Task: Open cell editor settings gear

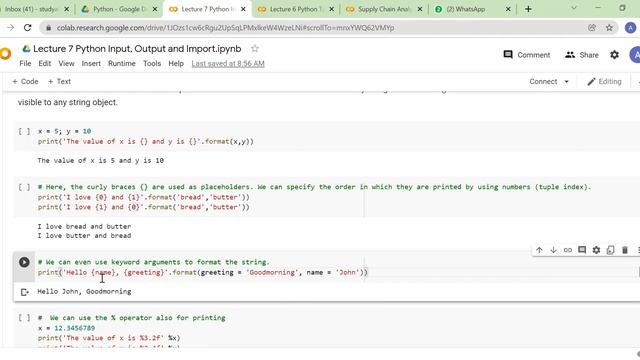Action: [596, 250]
